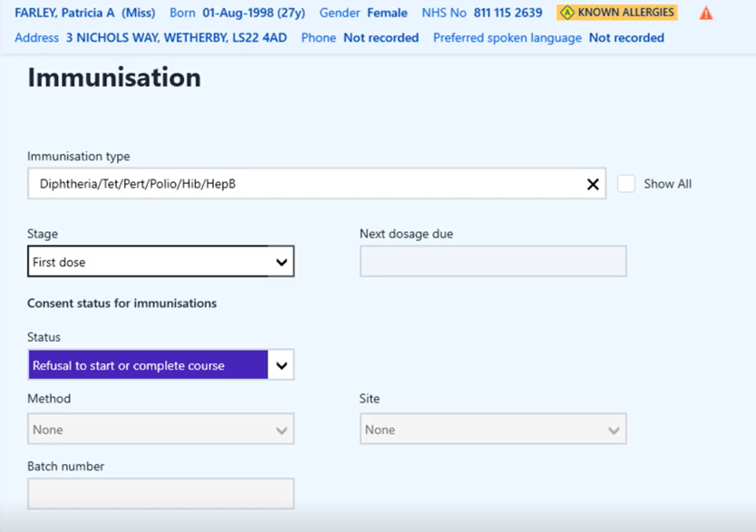Open the consent Status dropdown
756x532 pixels.
tap(160, 364)
